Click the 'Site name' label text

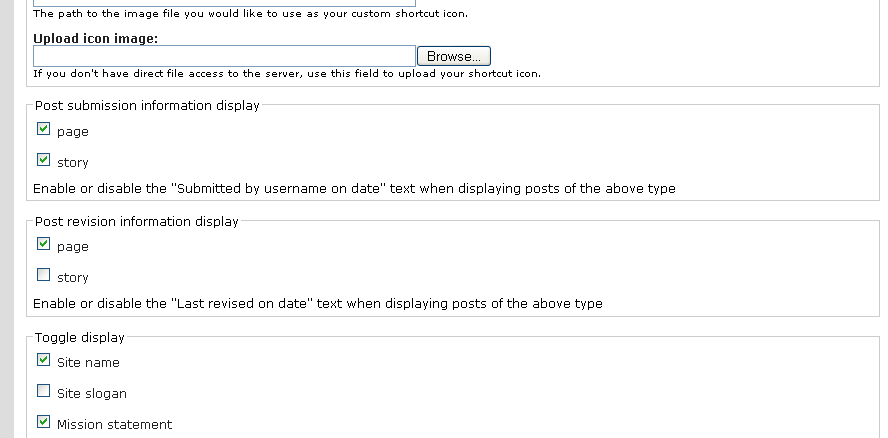click(88, 363)
